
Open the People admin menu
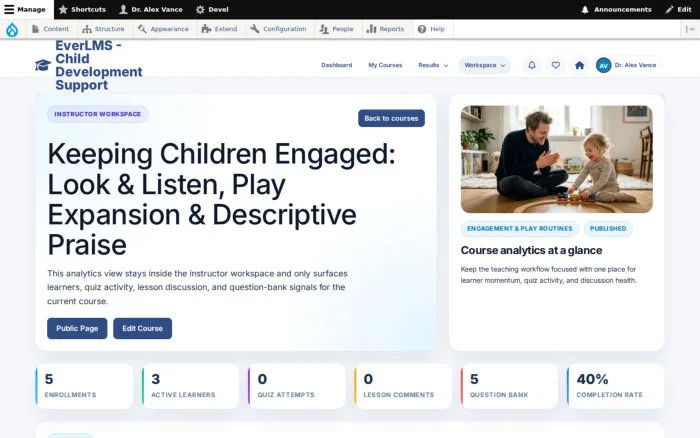coord(337,29)
